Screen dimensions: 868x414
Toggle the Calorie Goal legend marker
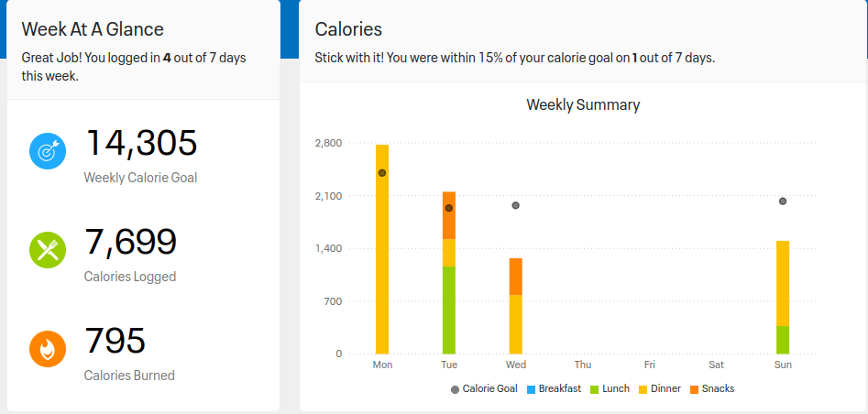pyautogui.click(x=456, y=389)
